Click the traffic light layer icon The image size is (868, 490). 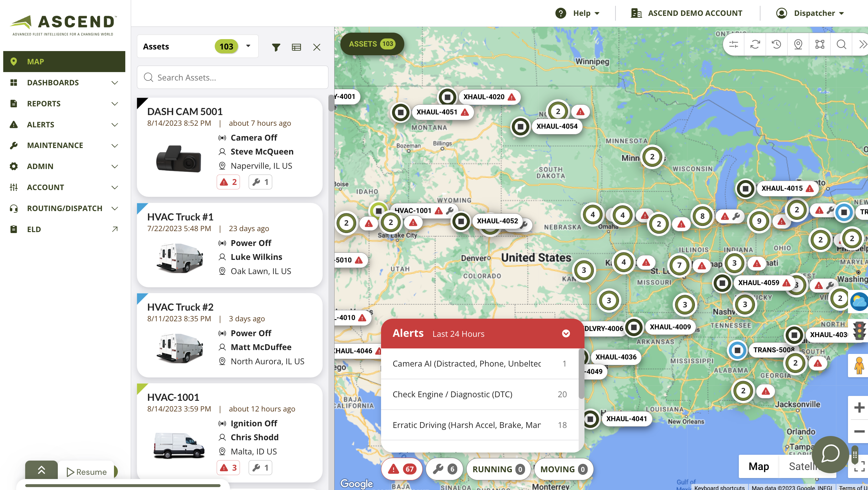[x=859, y=330]
